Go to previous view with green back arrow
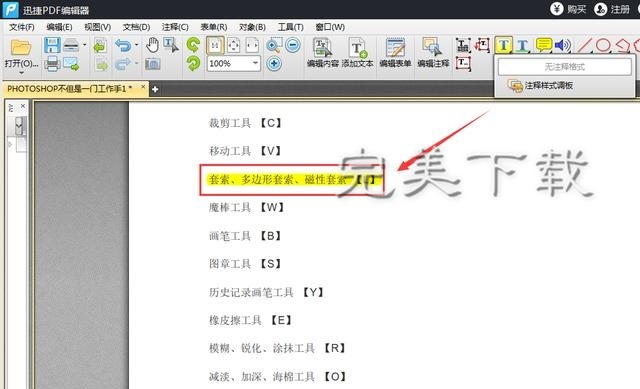 tap(100, 45)
